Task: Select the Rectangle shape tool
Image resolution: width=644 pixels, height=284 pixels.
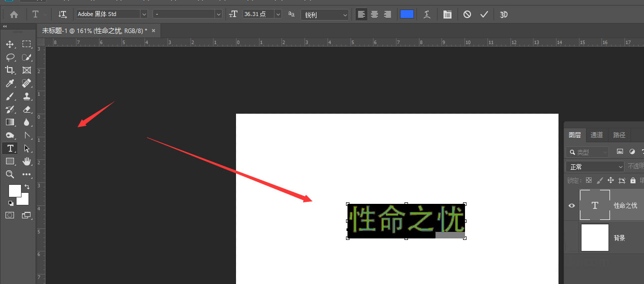Action: [x=10, y=161]
